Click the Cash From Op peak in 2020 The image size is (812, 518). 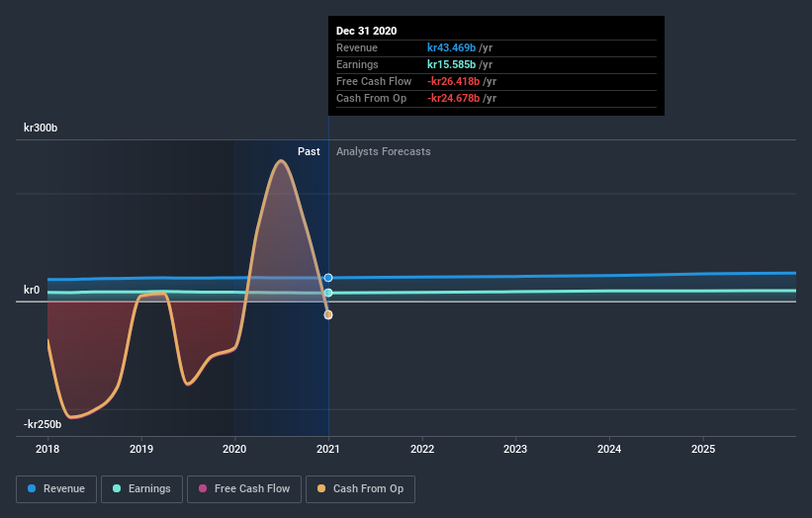point(281,160)
